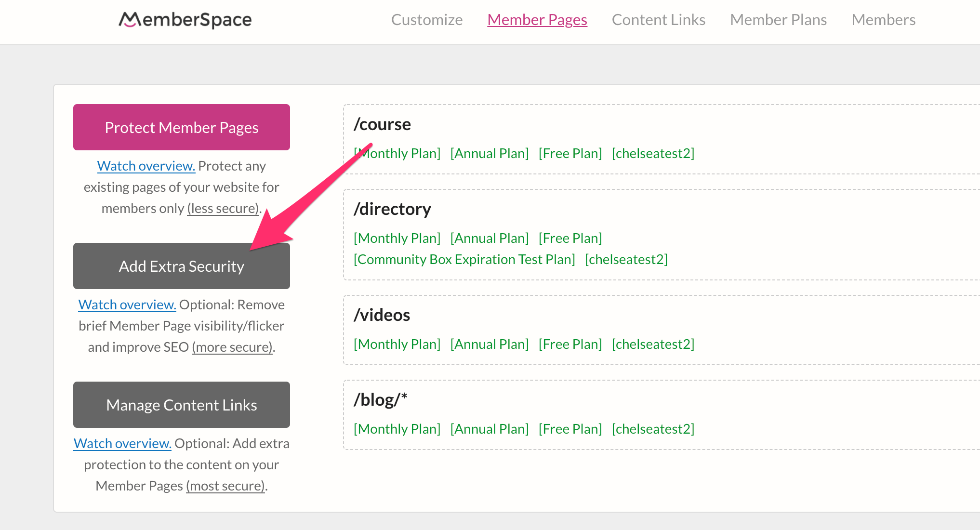Viewport: 980px width, 530px height.
Task: Select the Monthly Plan tag on /course
Action: pyautogui.click(x=397, y=153)
